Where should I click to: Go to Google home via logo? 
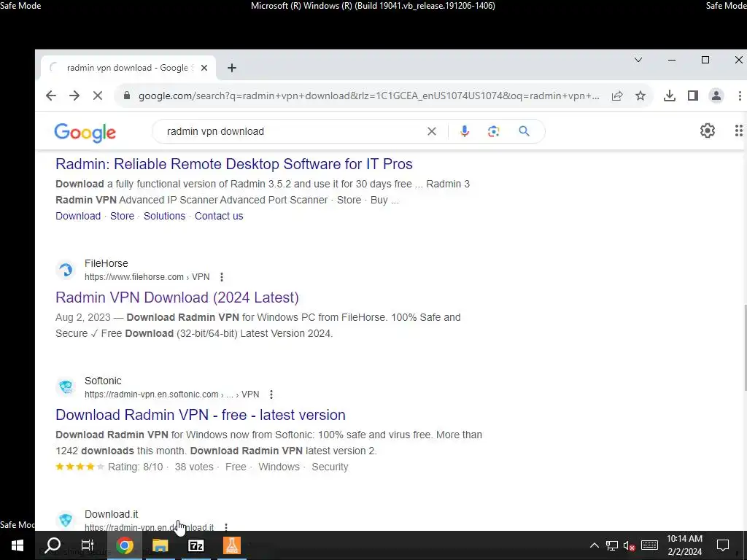click(x=85, y=133)
